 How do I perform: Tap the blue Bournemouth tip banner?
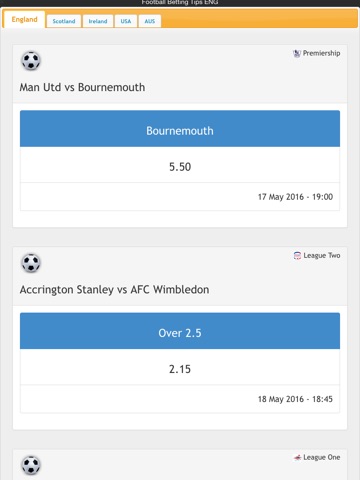[180, 129]
